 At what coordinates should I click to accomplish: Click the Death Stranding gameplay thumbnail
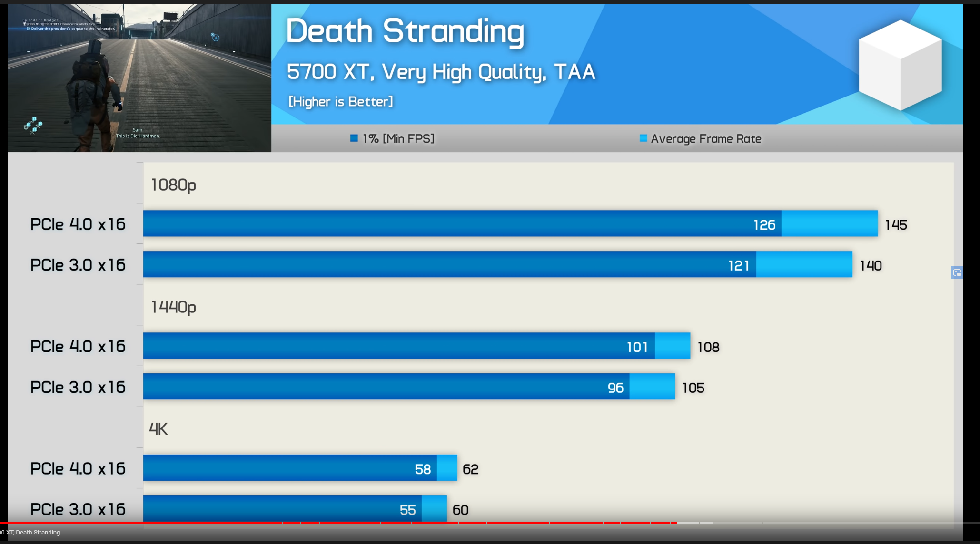pos(139,78)
